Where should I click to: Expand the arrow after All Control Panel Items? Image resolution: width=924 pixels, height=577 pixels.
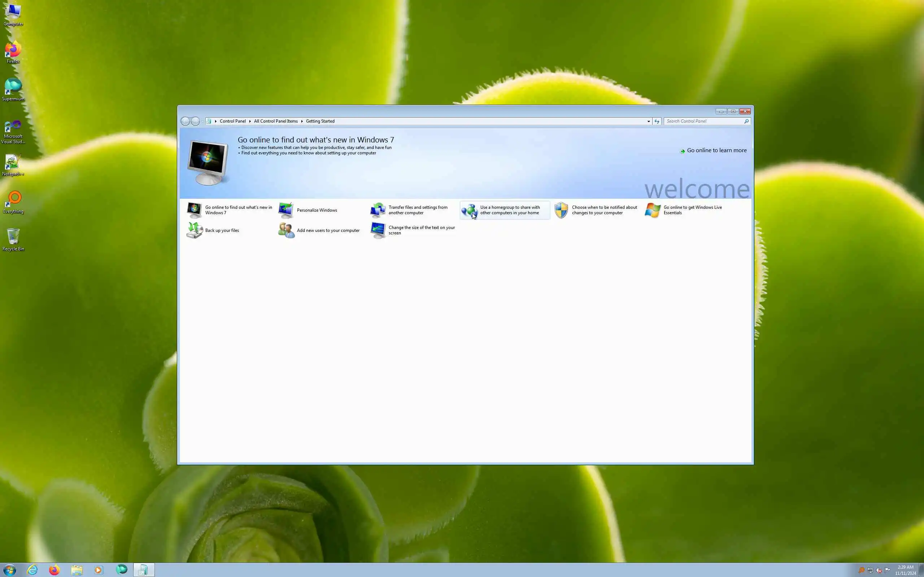coord(302,122)
